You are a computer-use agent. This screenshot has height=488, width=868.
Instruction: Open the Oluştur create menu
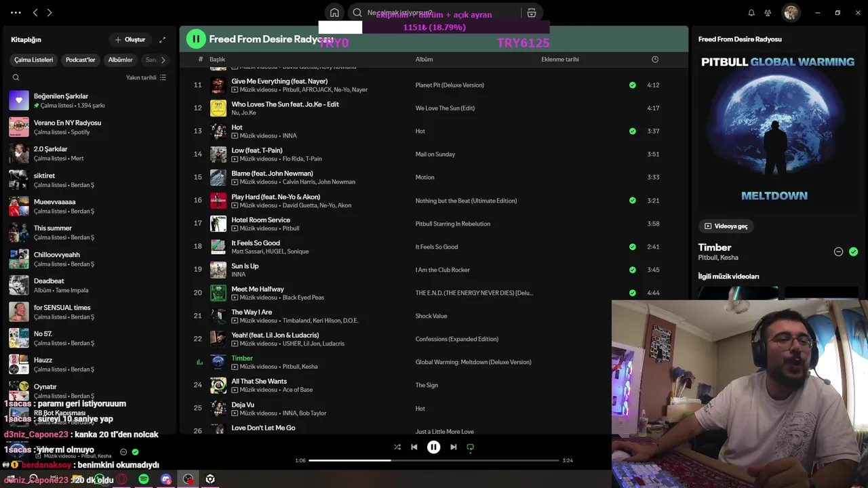click(x=130, y=39)
